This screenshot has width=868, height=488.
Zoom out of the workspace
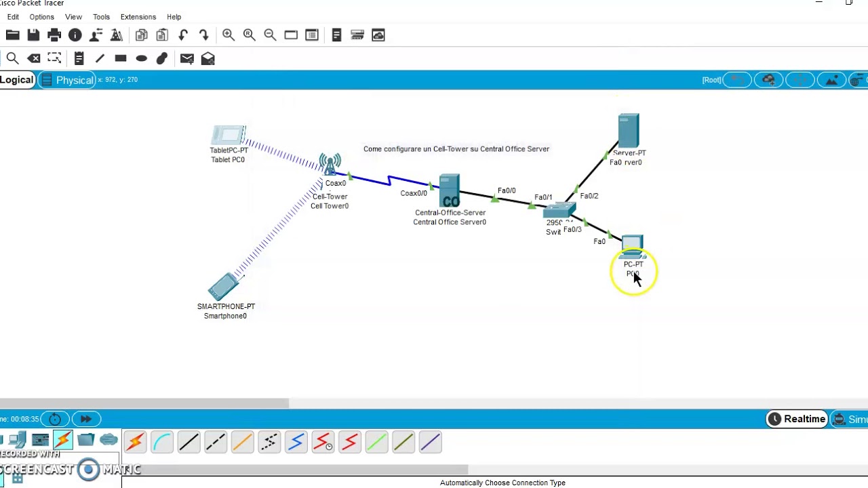[x=270, y=35]
